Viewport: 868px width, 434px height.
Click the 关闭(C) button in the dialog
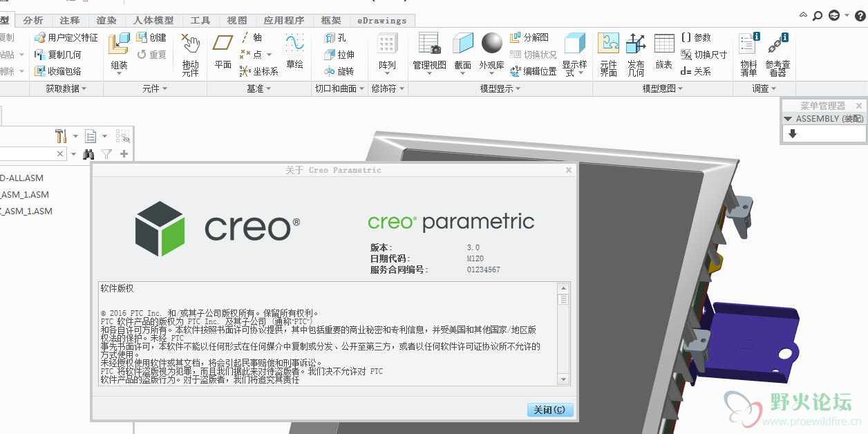pos(550,410)
